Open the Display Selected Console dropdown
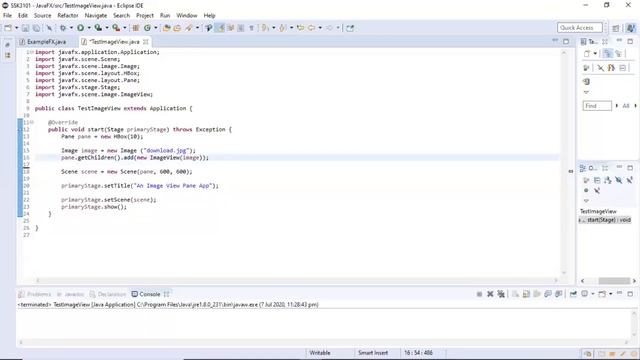 593,294
